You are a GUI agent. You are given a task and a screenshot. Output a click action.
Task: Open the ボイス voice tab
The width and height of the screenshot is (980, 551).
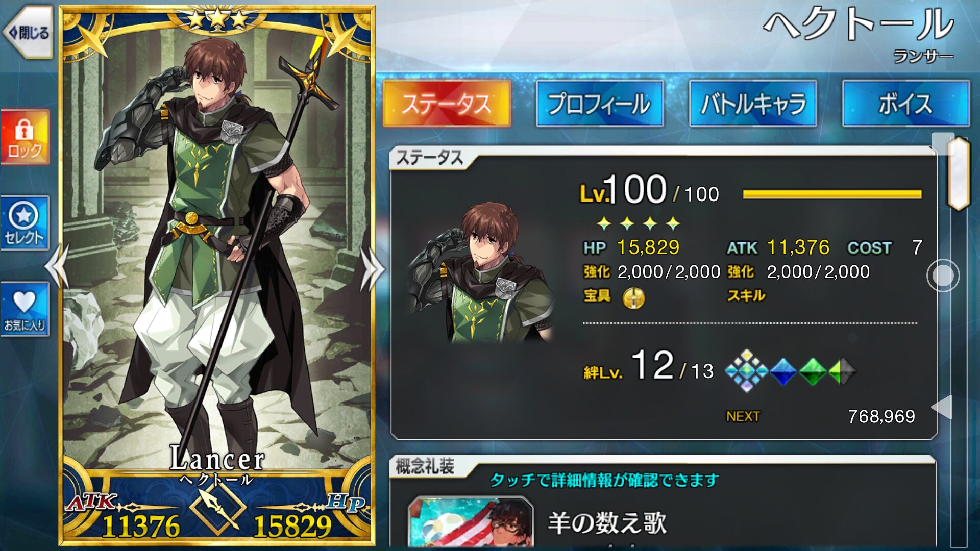pos(905,104)
